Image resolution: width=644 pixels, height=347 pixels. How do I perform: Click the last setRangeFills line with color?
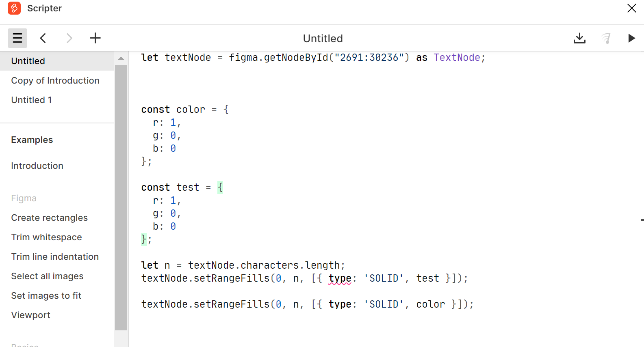[x=307, y=304]
